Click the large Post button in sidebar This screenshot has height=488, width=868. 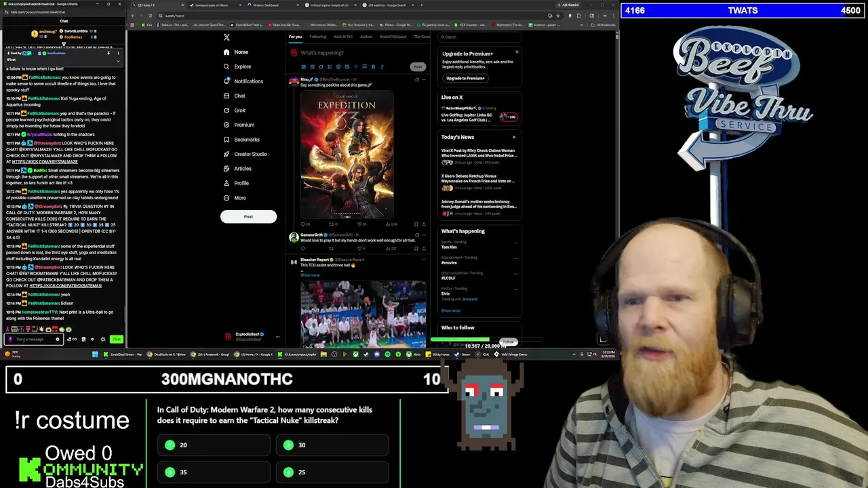[x=248, y=217]
